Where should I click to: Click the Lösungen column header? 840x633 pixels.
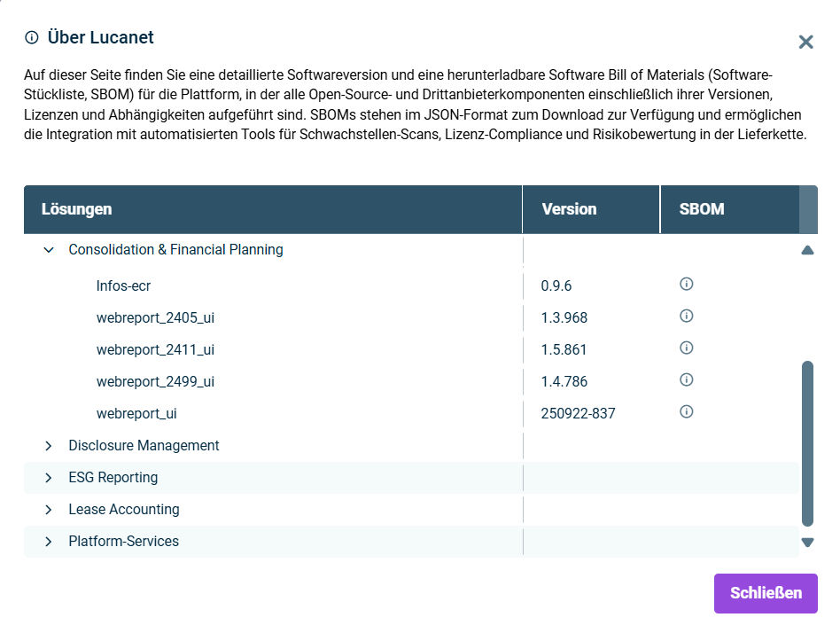click(x=77, y=209)
